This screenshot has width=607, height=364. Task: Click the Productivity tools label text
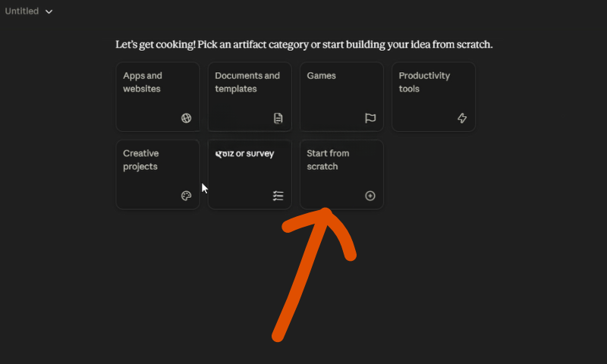(424, 82)
